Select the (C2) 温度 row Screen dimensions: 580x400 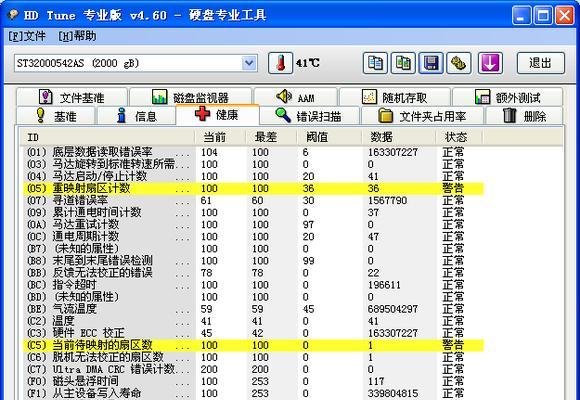[253, 321]
